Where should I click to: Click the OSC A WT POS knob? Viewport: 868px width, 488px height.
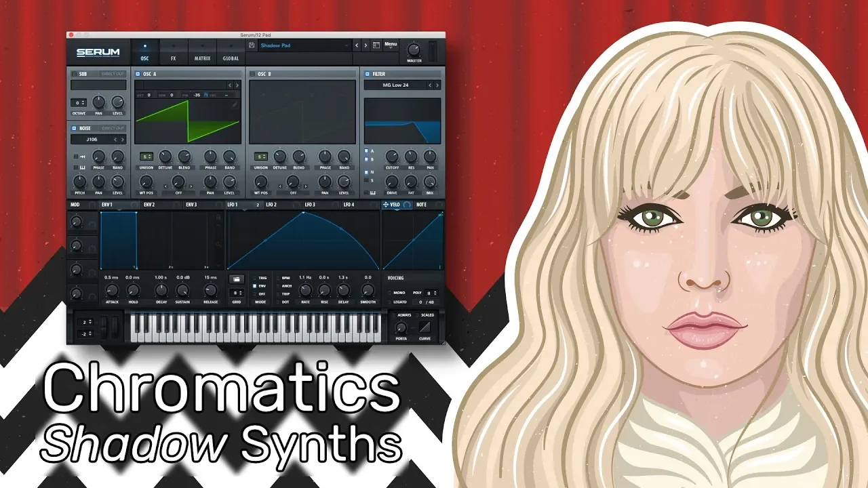click(146, 181)
